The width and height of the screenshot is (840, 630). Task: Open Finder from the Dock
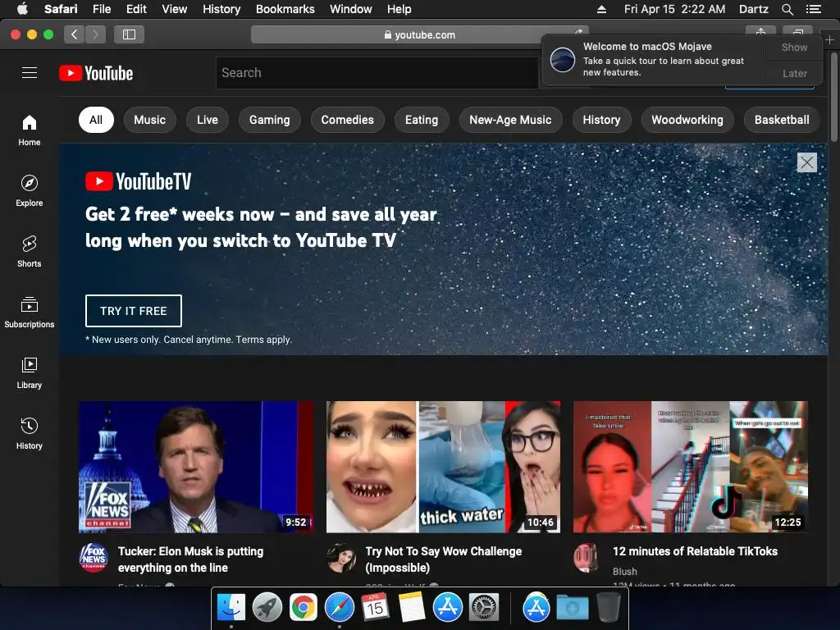[231, 607]
